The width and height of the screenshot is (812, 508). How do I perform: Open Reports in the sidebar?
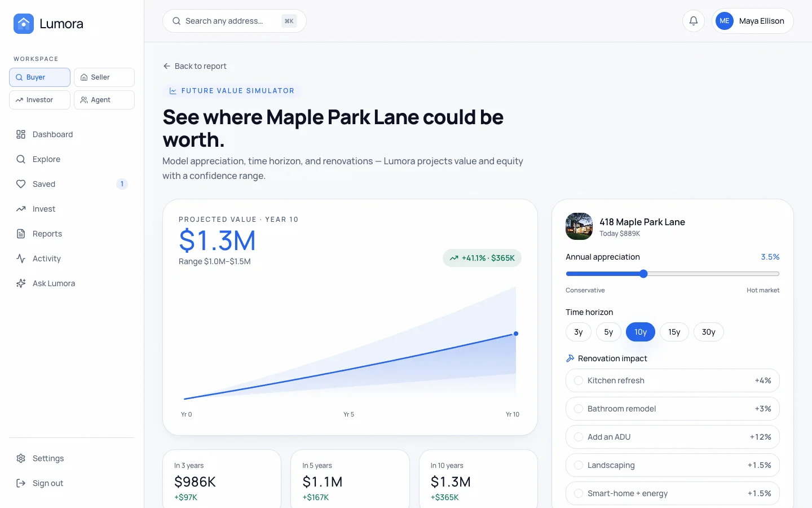72,234
